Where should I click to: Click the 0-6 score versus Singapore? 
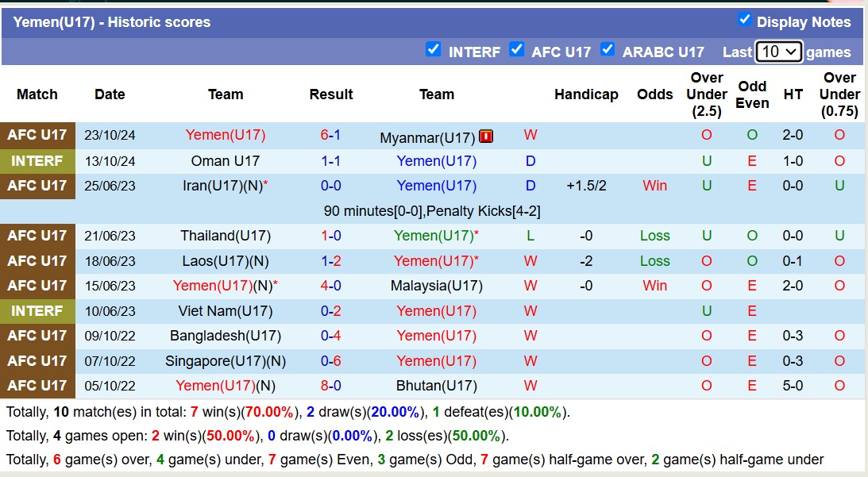coord(330,361)
